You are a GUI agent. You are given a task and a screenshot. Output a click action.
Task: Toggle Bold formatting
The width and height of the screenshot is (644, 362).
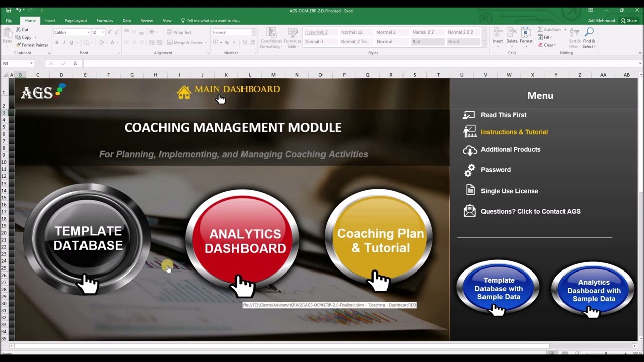[x=57, y=43]
